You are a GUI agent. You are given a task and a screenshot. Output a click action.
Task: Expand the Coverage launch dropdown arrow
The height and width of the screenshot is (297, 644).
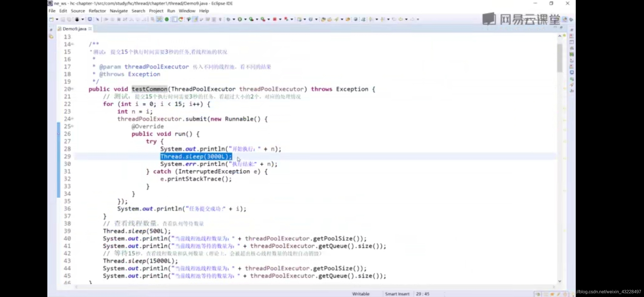[257, 19]
